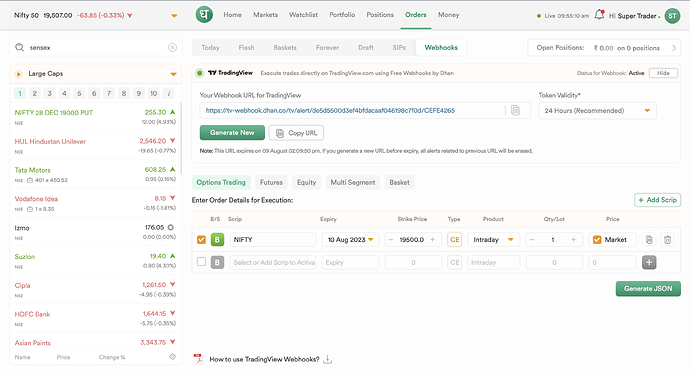Open How to use TradingView Webhooks link

264,359
